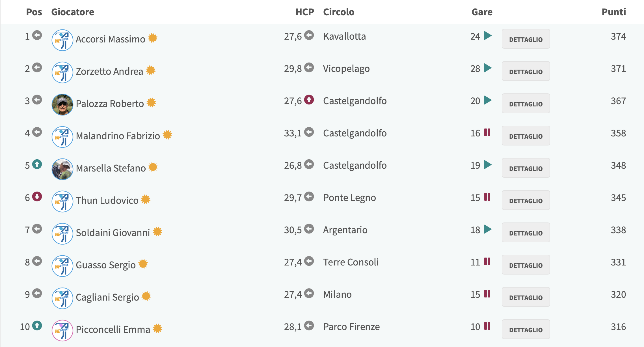Click the red pause icon beside Malandrino Fabrizio's 16 gare

(487, 132)
